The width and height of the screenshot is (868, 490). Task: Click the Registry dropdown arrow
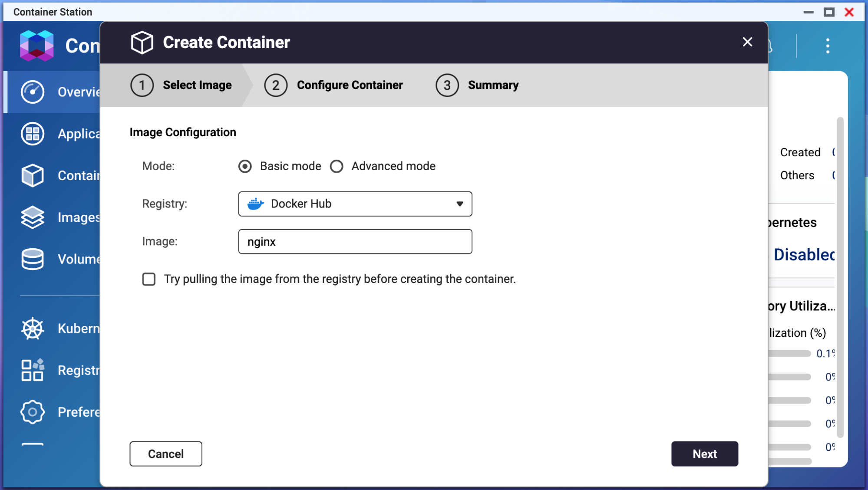point(460,204)
